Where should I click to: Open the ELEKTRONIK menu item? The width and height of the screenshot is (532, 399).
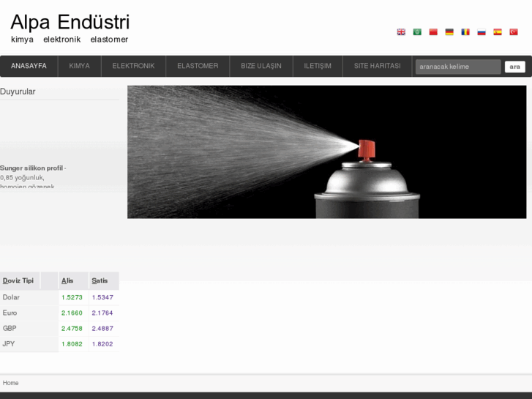133,66
